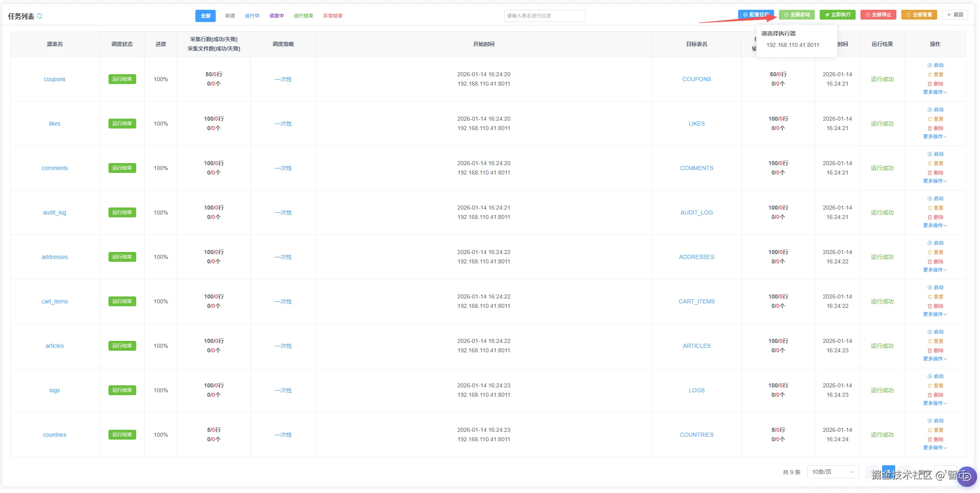
Task: Expand 更多操作 for the articles row
Action: pyautogui.click(x=935, y=359)
